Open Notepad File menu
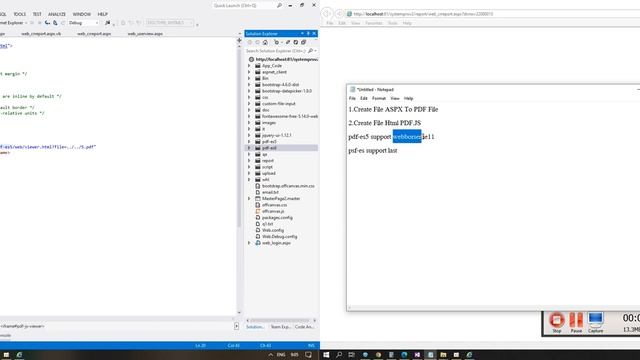Image resolution: width=640 pixels, height=360 pixels. (x=352, y=98)
